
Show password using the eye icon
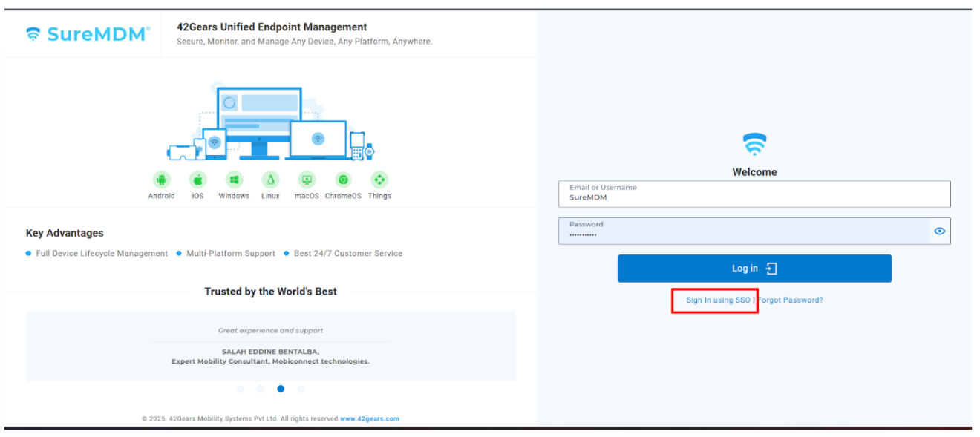coord(939,231)
